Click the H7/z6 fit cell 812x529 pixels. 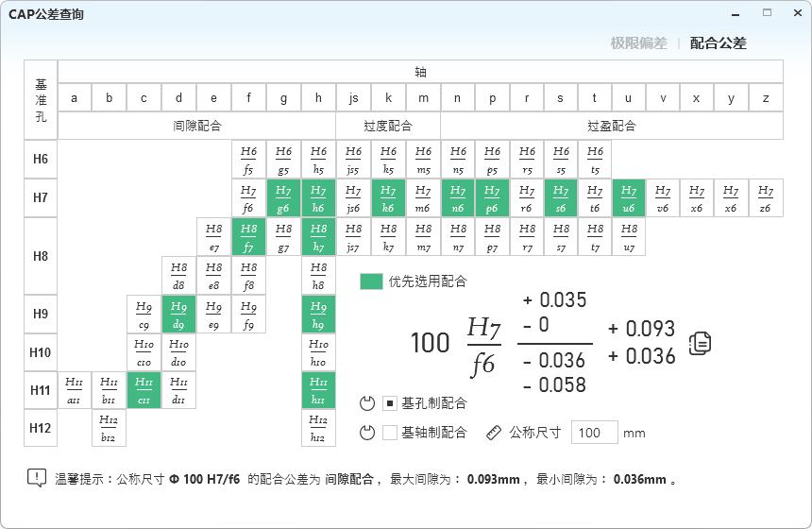765,198
